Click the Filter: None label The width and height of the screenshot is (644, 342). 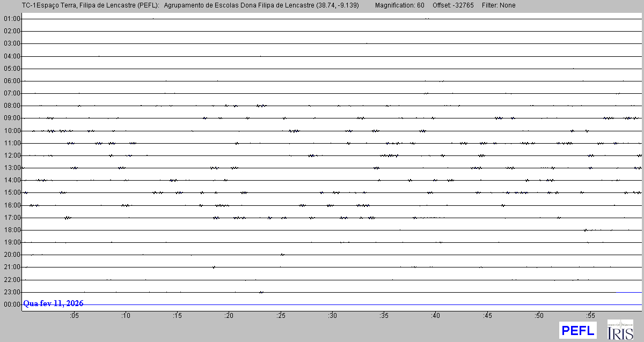[499, 5]
